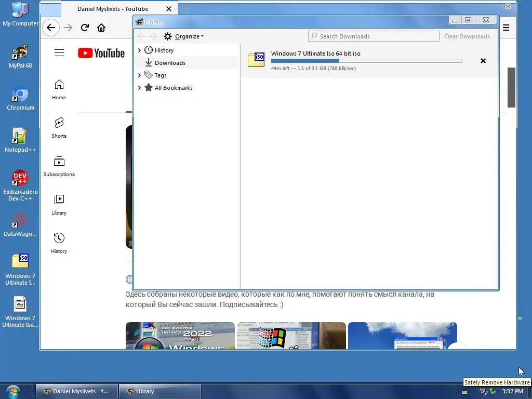The image size is (532, 399).
Task: Reload the YouTube page
Action: click(85, 28)
